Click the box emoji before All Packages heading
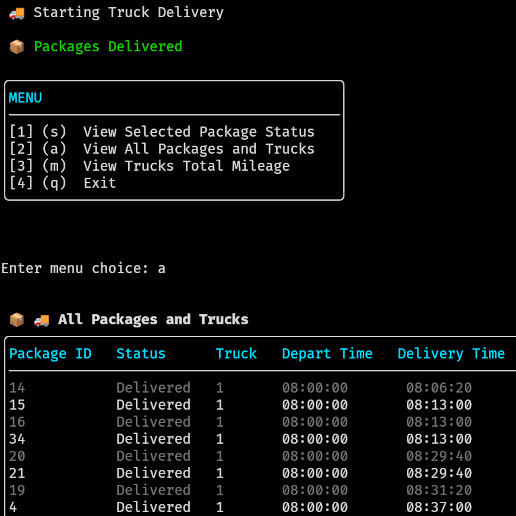 coord(17,320)
